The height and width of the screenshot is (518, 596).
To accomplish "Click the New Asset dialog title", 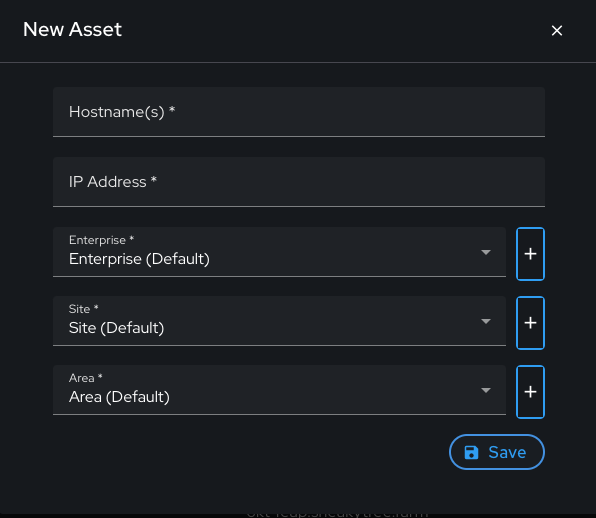I will [x=72, y=29].
